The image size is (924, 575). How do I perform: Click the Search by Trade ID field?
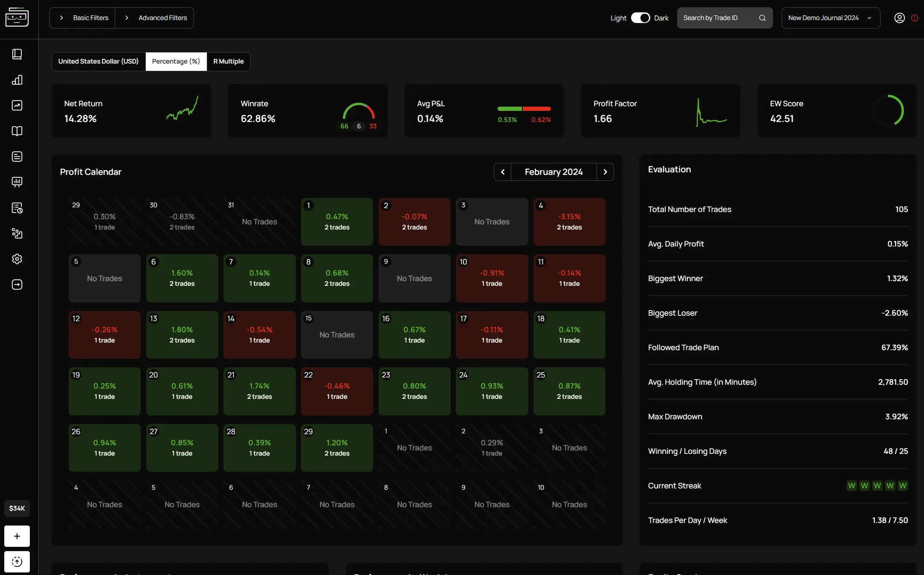724,18
